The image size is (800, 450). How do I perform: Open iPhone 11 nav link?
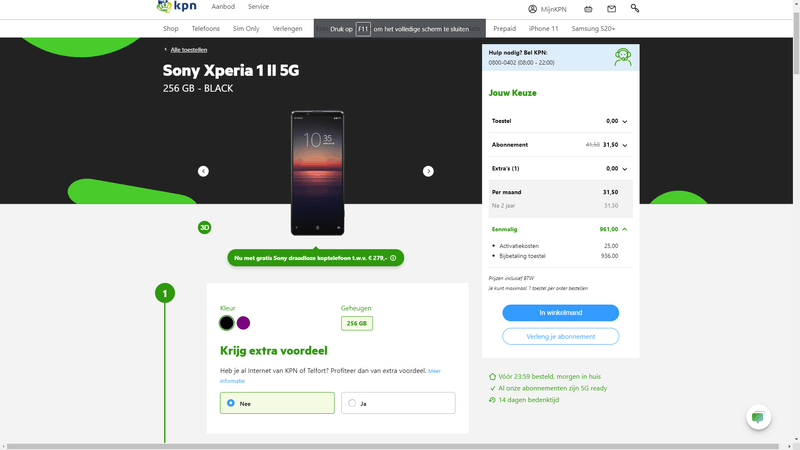point(543,29)
